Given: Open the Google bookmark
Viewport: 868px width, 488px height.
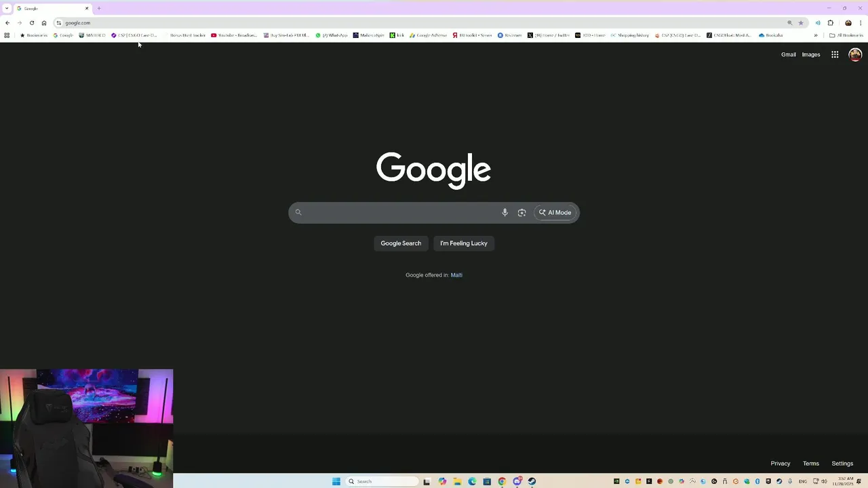Looking at the screenshot, I should click(63, 35).
